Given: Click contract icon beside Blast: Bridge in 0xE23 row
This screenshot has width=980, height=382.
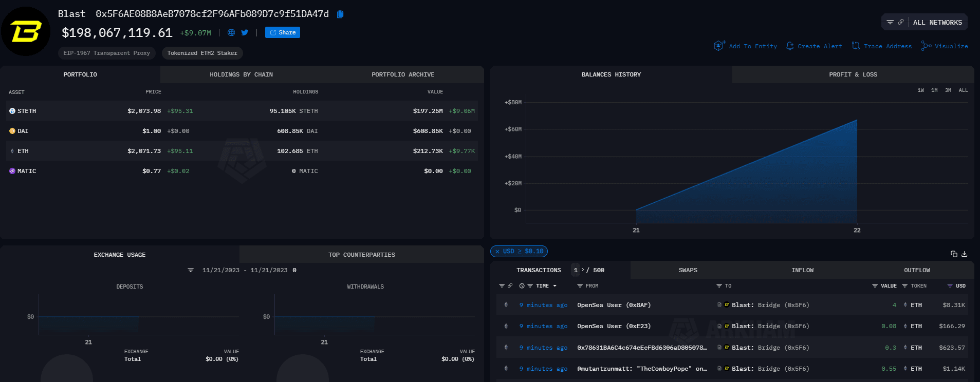Looking at the screenshot, I should pos(719,326).
